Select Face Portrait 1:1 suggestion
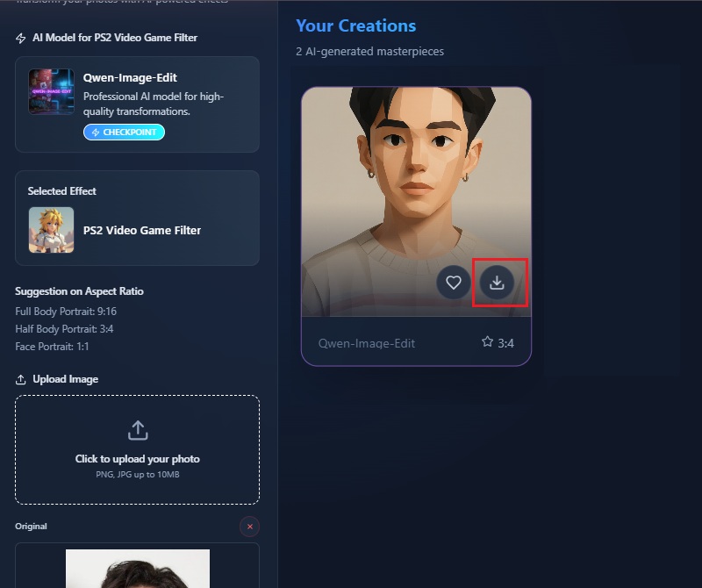The image size is (702, 588). pyautogui.click(x=52, y=347)
